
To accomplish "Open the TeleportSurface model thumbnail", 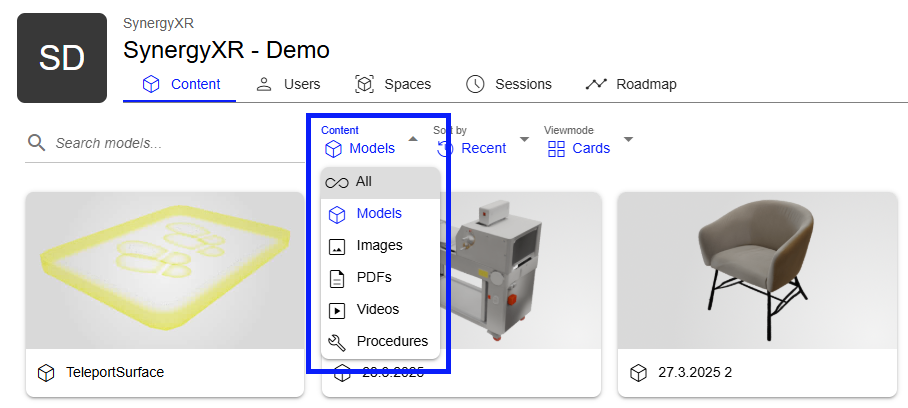I will click(165, 270).
